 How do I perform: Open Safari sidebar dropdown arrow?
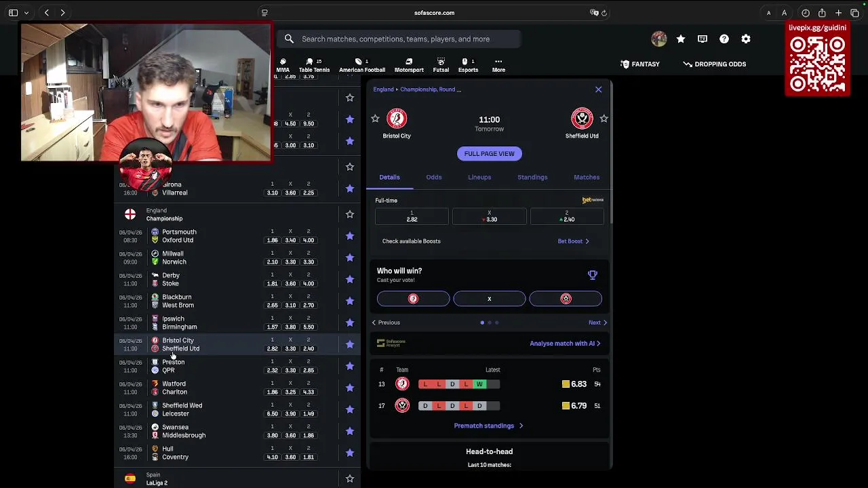coord(26,12)
